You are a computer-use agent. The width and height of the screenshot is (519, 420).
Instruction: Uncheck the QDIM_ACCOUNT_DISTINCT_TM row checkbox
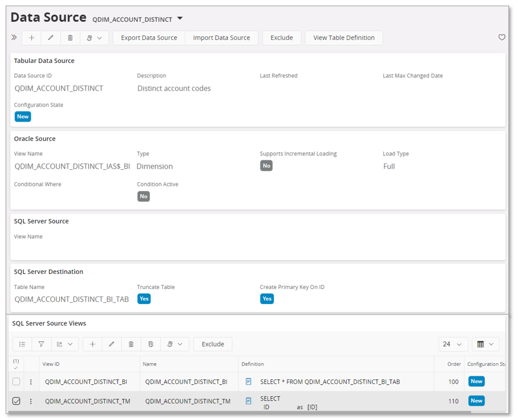[16, 401]
